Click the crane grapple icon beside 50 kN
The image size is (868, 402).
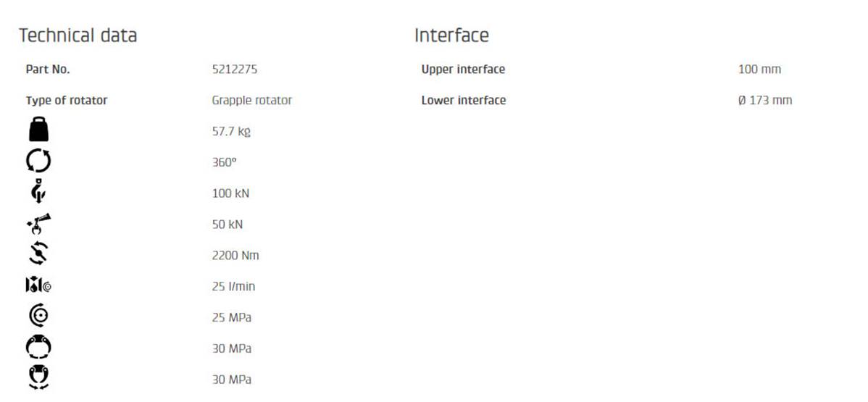(x=38, y=224)
